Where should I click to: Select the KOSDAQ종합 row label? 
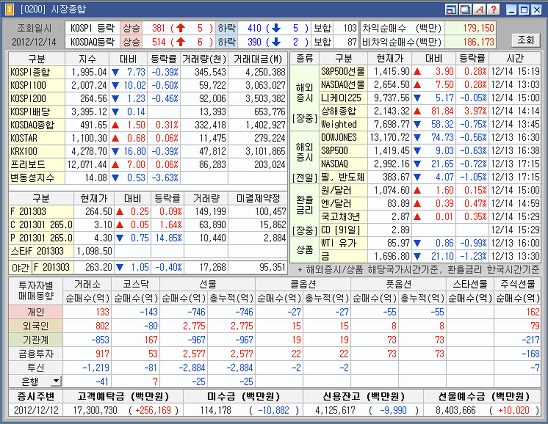coord(37,125)
